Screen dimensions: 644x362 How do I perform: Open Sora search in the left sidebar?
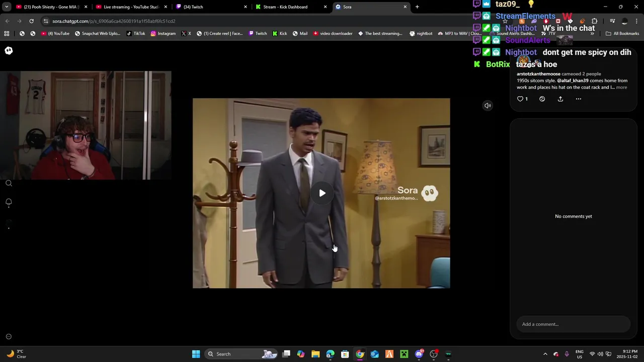click(x=9, y=183)
